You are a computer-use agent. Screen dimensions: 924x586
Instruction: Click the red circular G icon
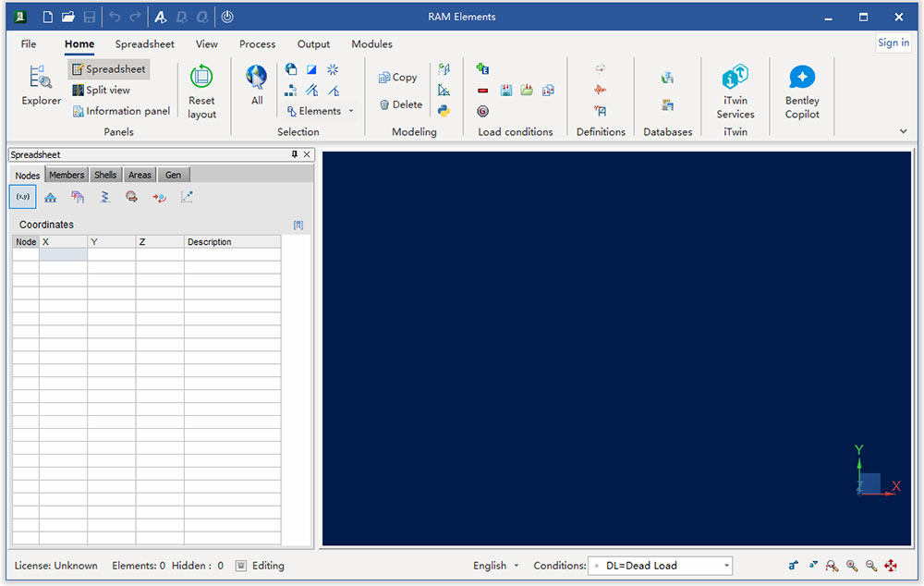tap(482, 111)
